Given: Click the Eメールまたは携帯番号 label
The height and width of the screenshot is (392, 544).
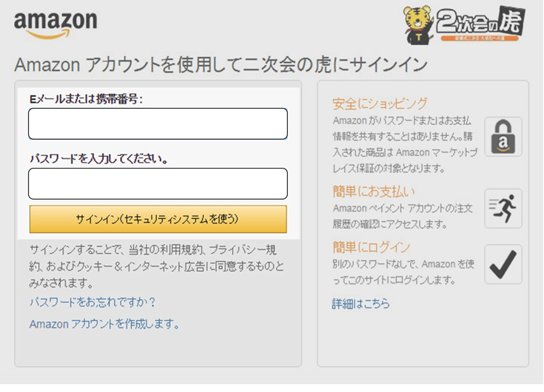Looking at the screenshot, I should click(86, 99).
